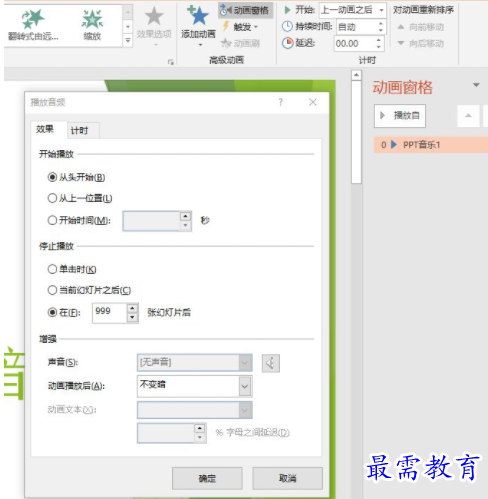This screenshot has height=499, width=488.
Task: Click 向前移动 to reorder animation
Action: coord(421,27)
